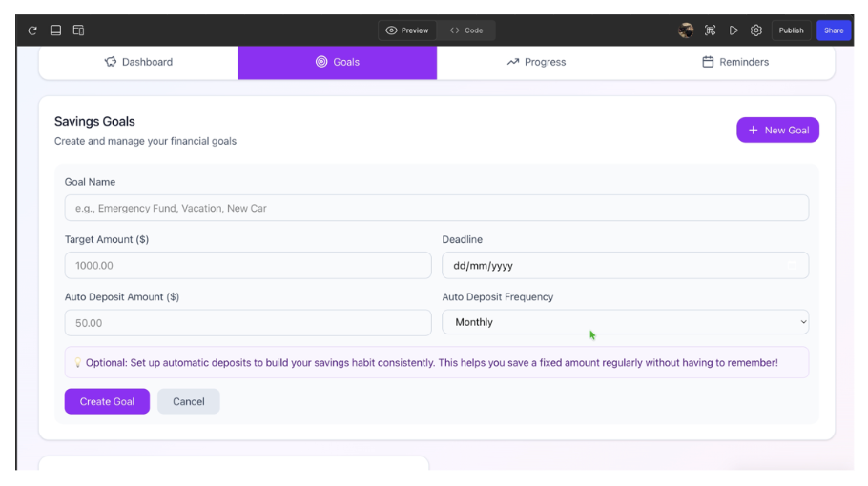Click the responsive device view icon

[x=78, y=30]
